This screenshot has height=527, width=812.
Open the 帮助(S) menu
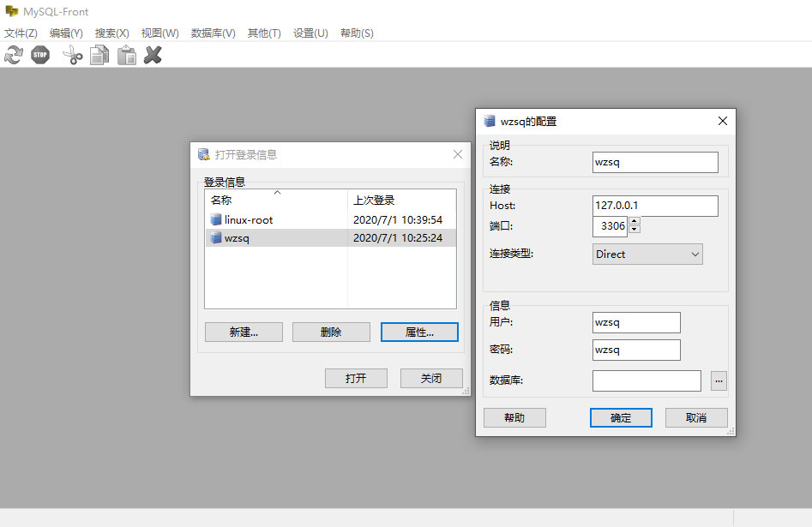(x=357, y=33)
